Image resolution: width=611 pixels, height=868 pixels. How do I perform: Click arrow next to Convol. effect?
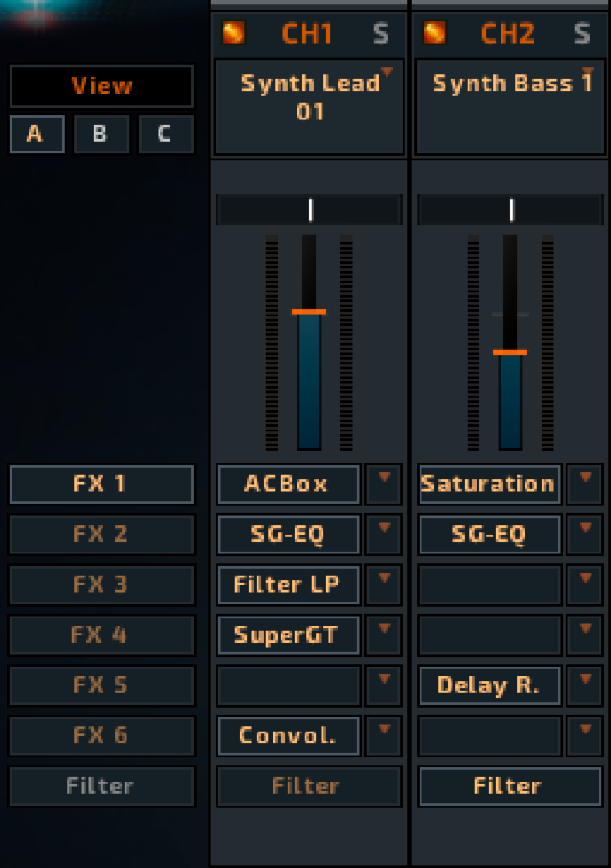pyautogui.click(x=385, y=734)
